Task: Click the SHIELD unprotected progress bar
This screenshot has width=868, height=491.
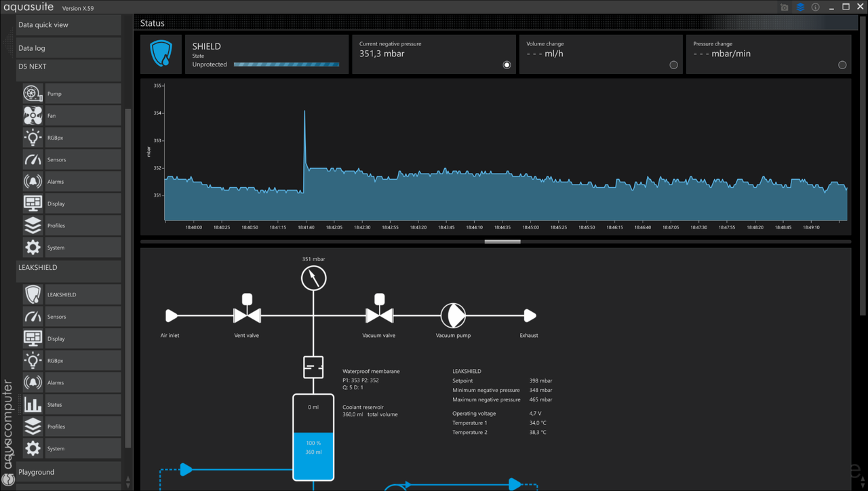Action: pos(287,65)
